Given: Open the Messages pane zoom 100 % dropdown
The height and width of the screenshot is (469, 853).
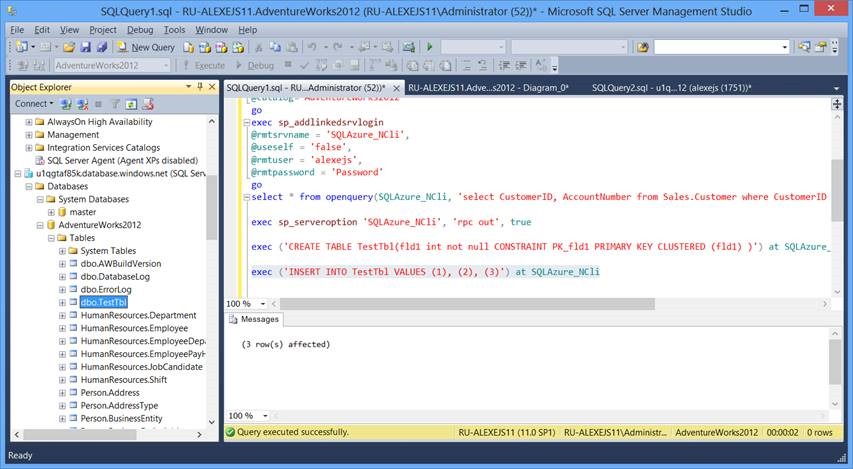Looking at the screenshot, I should [265, 416].
